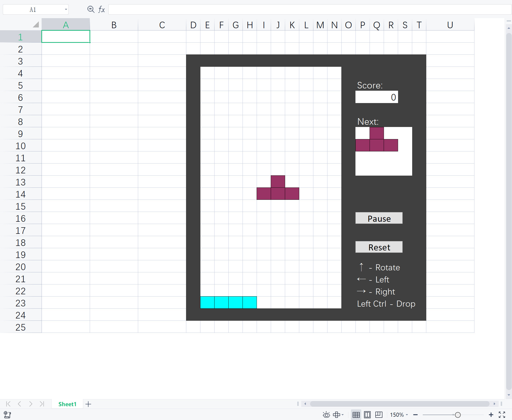Click the macro status icon at bottom left
Viewport: 512px width, 420px height.
(x=7, y=414)
